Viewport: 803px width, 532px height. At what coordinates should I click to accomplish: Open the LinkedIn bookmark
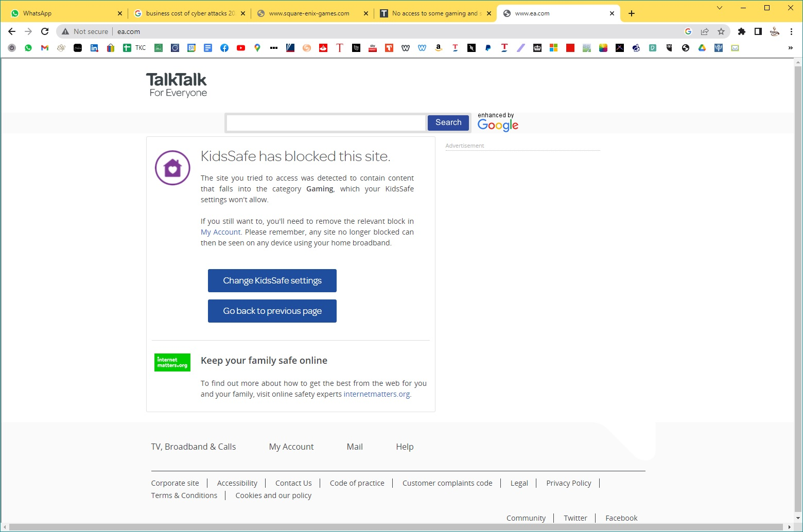pyautogui.click(x=94, y=48)
